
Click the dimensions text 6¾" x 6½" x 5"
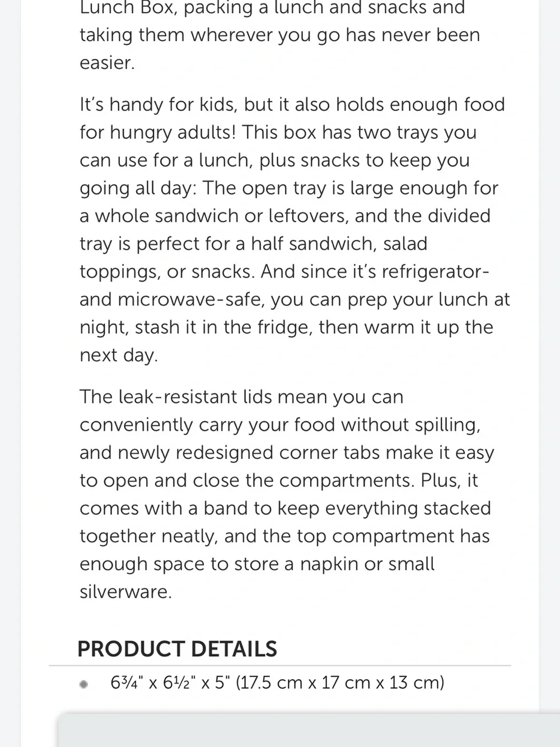point(171,683)
